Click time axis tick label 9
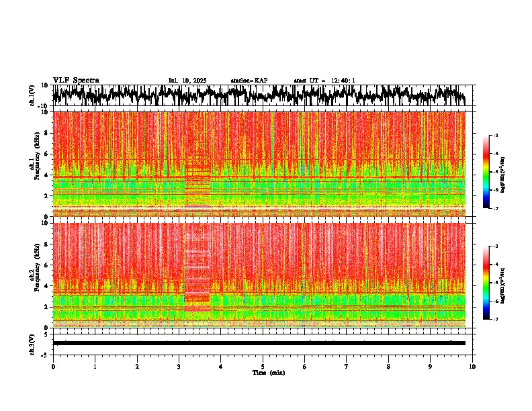 click(x=430, y=367)
